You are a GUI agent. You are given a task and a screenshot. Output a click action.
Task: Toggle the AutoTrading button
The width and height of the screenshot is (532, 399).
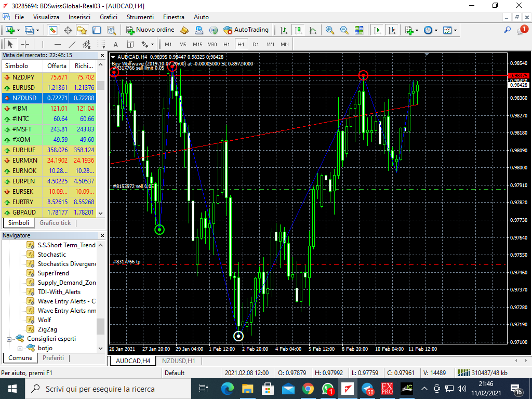click(246, 30)
